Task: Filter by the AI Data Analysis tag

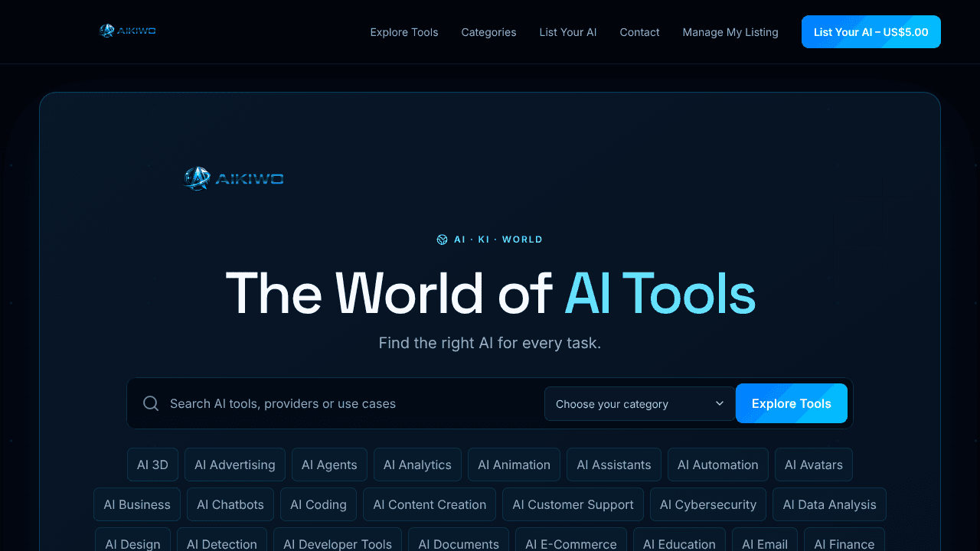Action: coord(829,504)
